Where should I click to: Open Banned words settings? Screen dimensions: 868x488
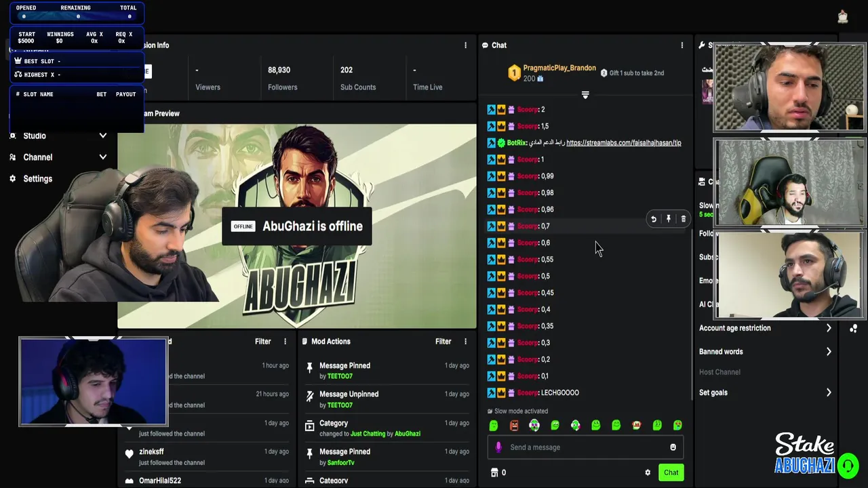click(765, 352)
